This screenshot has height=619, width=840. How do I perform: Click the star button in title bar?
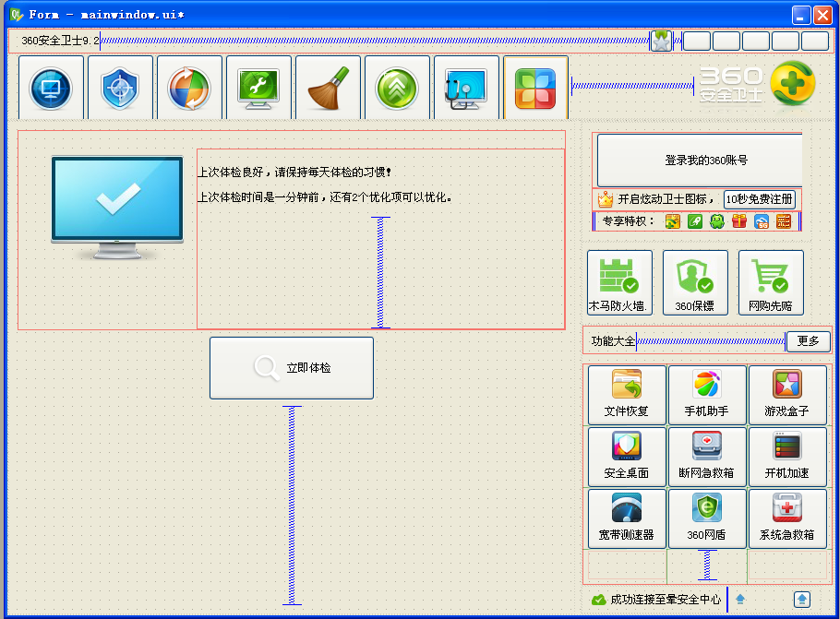point(662,42)
